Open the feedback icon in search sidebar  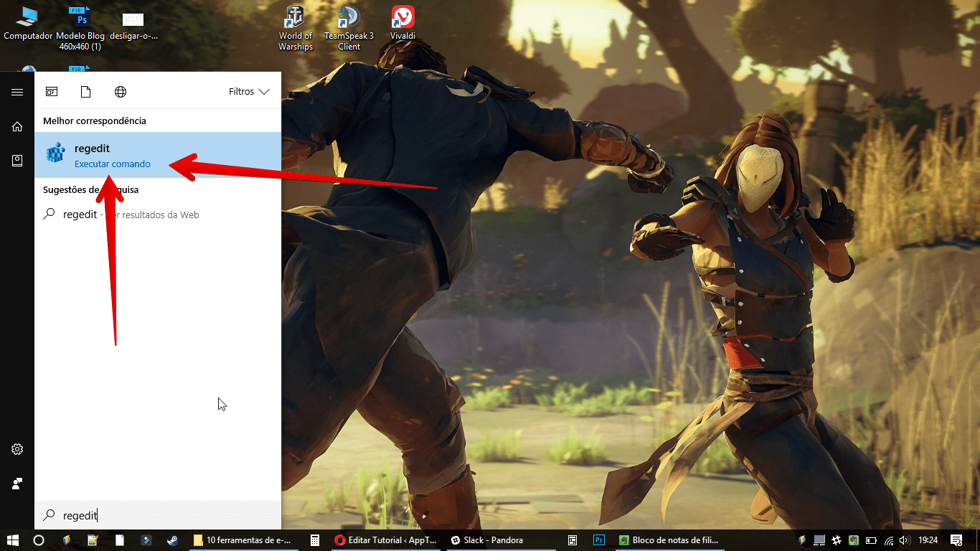point(17,484)
